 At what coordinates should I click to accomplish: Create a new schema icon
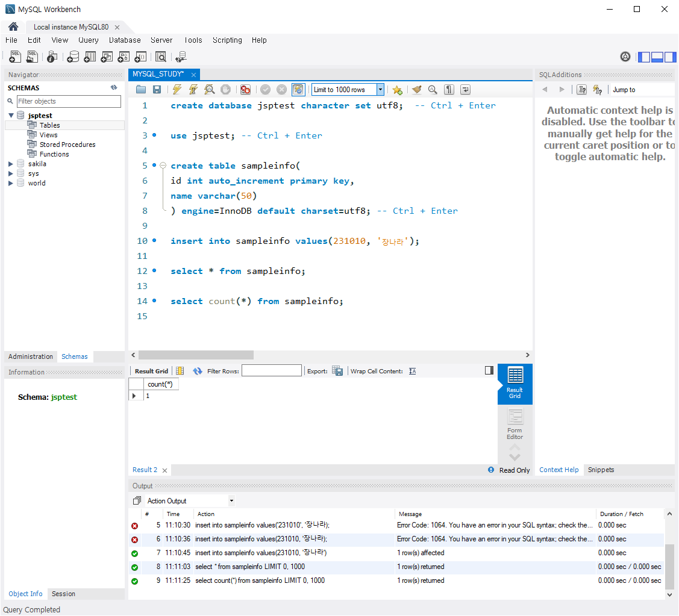pos(73,57)
